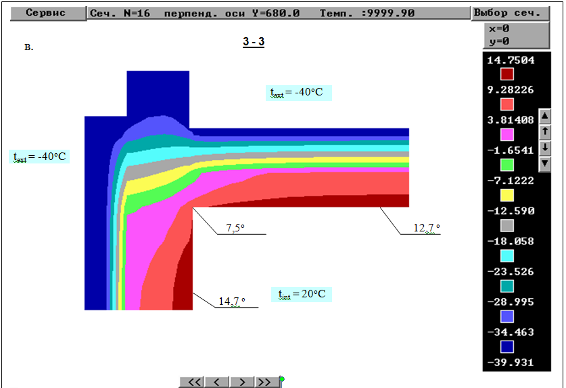This screenshot has height=388, width=566.
Task: Click the legend bottom filled down-arrow
Action: 545,164
